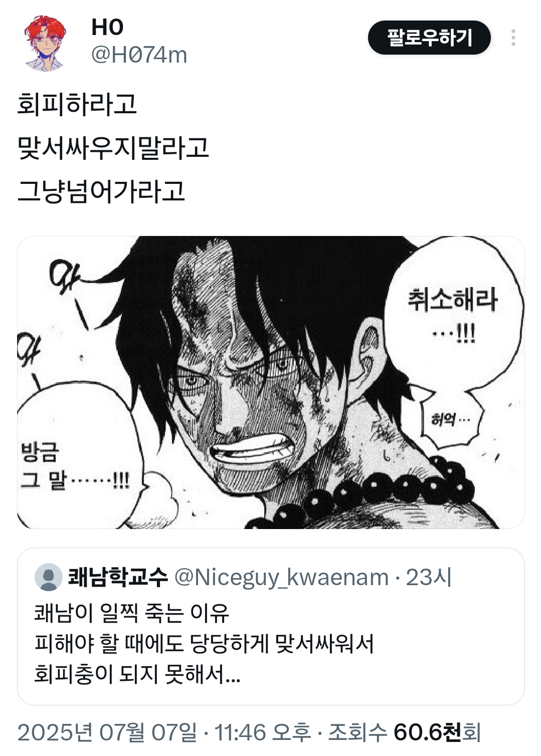Screen dimensions: 541x756
Task: Tap the tweet text line 회피하라고
Action: 77,104
